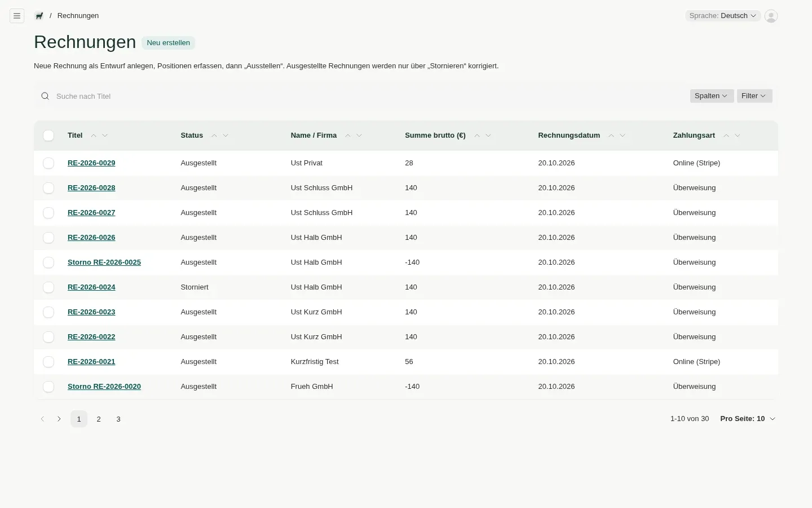Sort Rechnungsdatum descending
Image resolution: width=812 pixels, height=508 pixels.
623,135
